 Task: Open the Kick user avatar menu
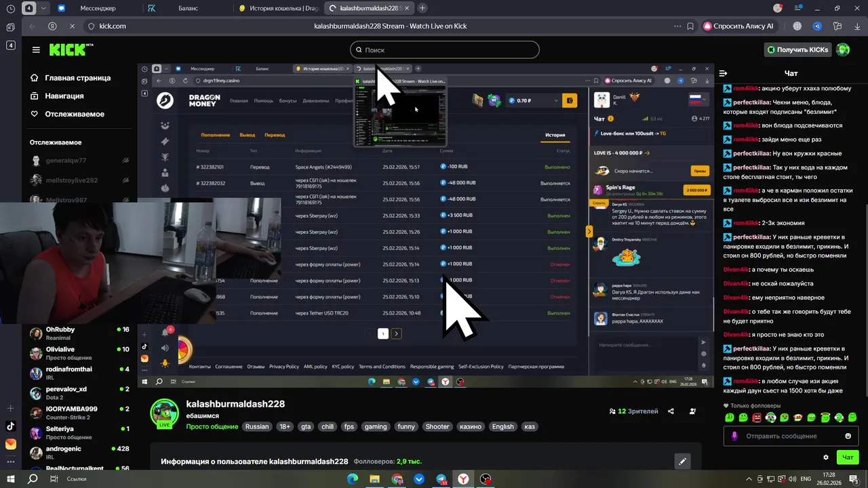(x=843, y=49)
